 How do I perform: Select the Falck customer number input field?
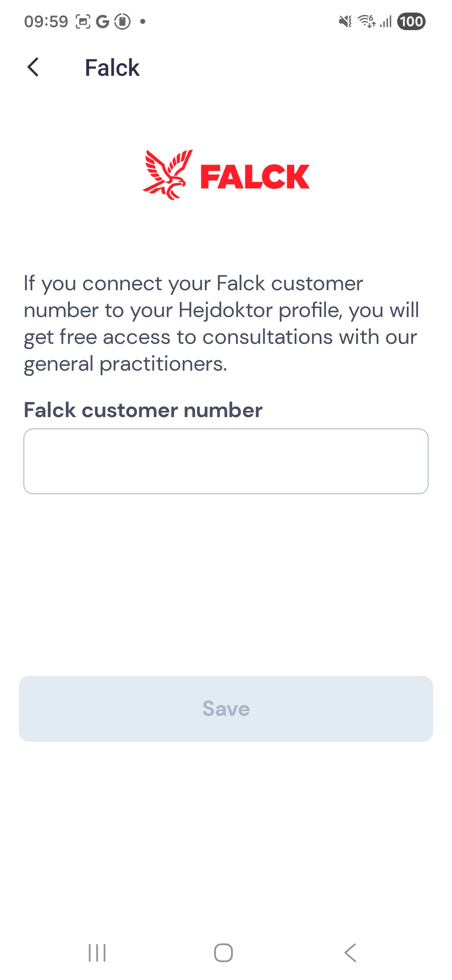pos(226,461)
